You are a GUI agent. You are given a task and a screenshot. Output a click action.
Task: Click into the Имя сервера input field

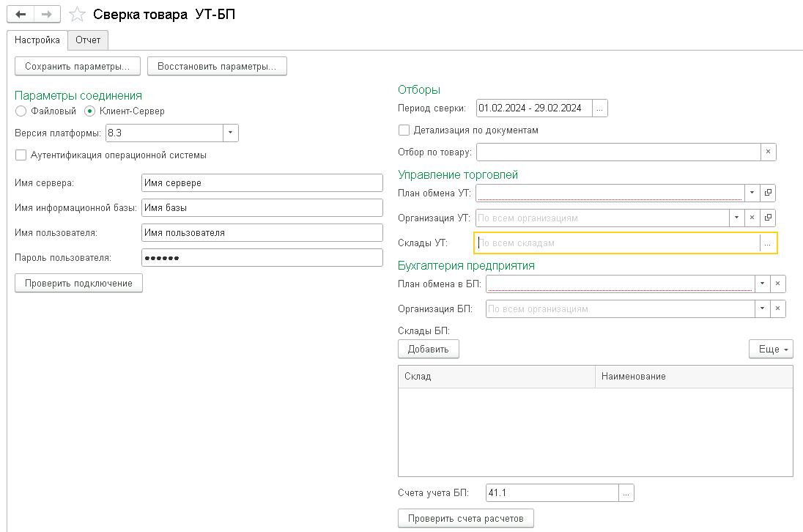point(262,183)
